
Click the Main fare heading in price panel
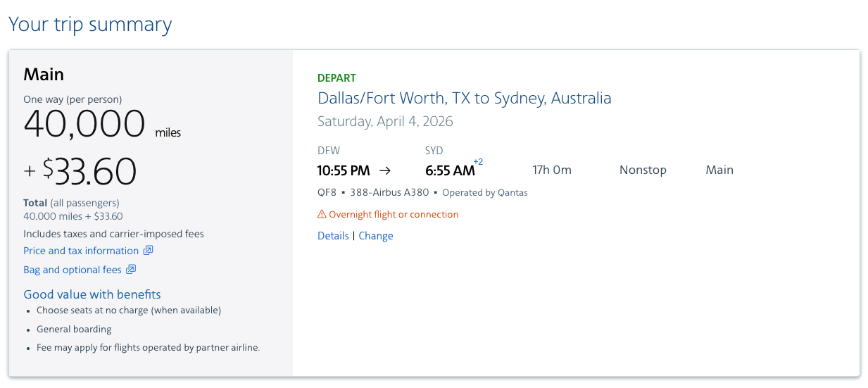44,74
